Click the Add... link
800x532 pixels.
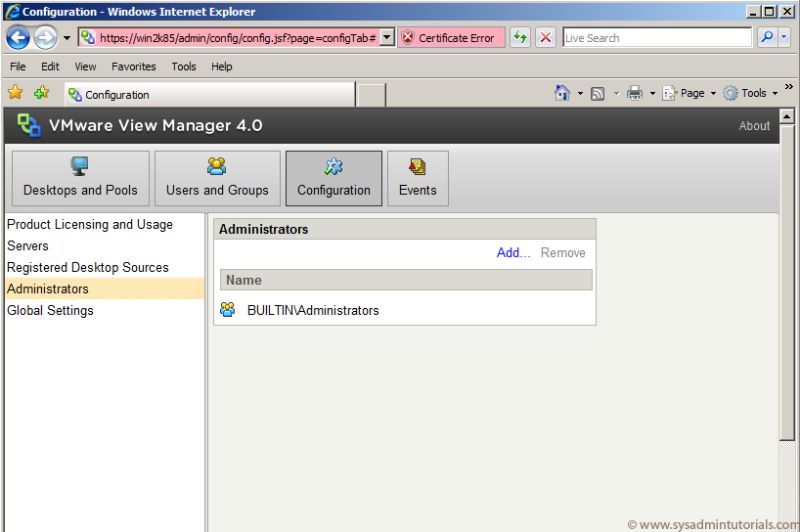coord(513,252)
